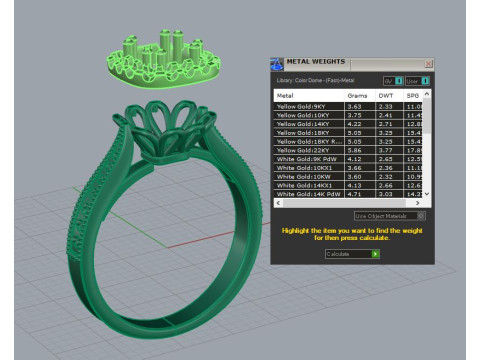Click the table scroll left arrow
The image size is (480, 360).
coord(278,203)
